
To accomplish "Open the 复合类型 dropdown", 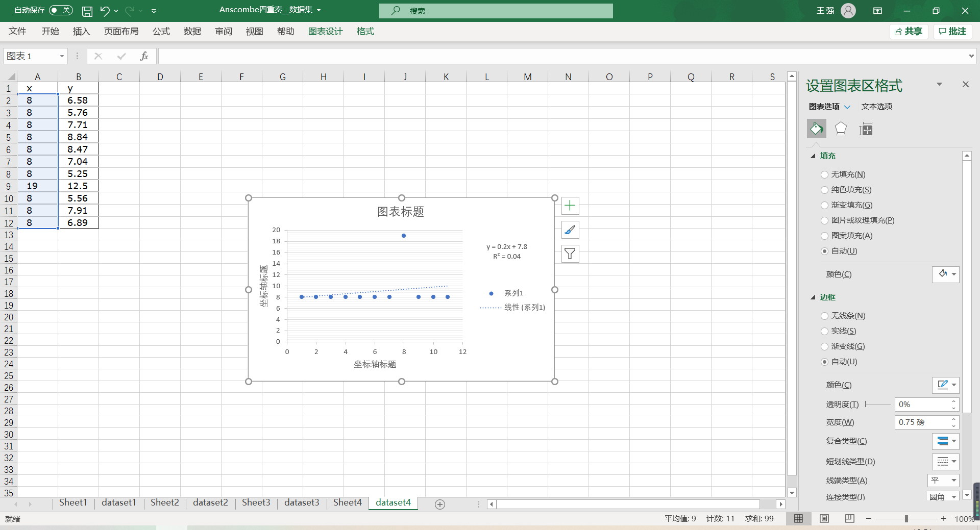I will tap(946, 441).
